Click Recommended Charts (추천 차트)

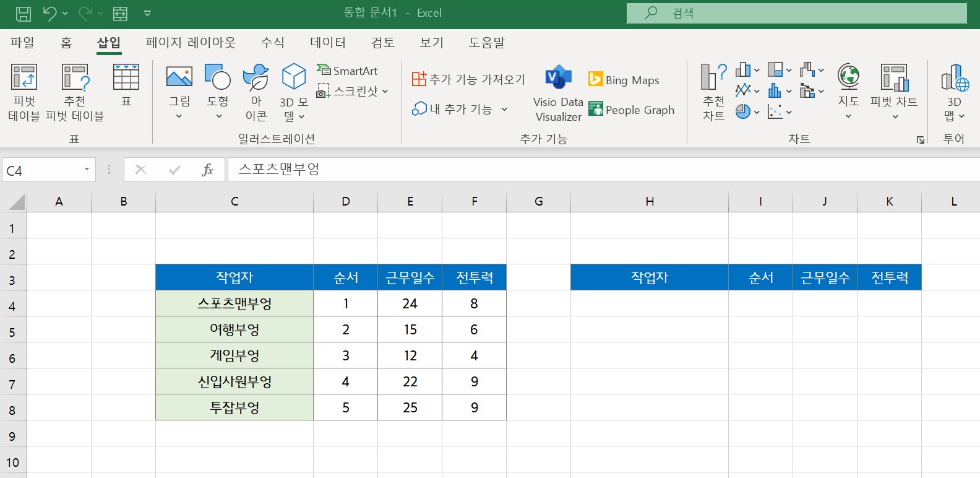713,92
